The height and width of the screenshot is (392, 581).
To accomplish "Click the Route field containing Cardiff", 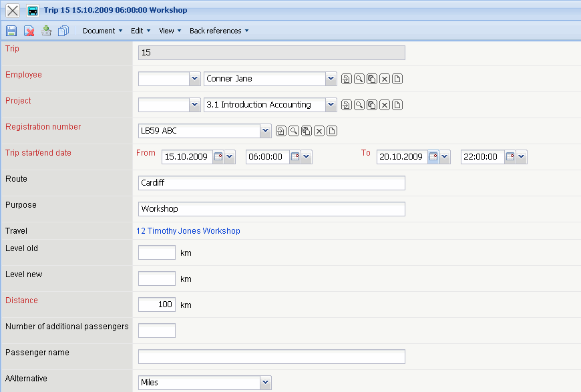I will [x=271, y=183].
